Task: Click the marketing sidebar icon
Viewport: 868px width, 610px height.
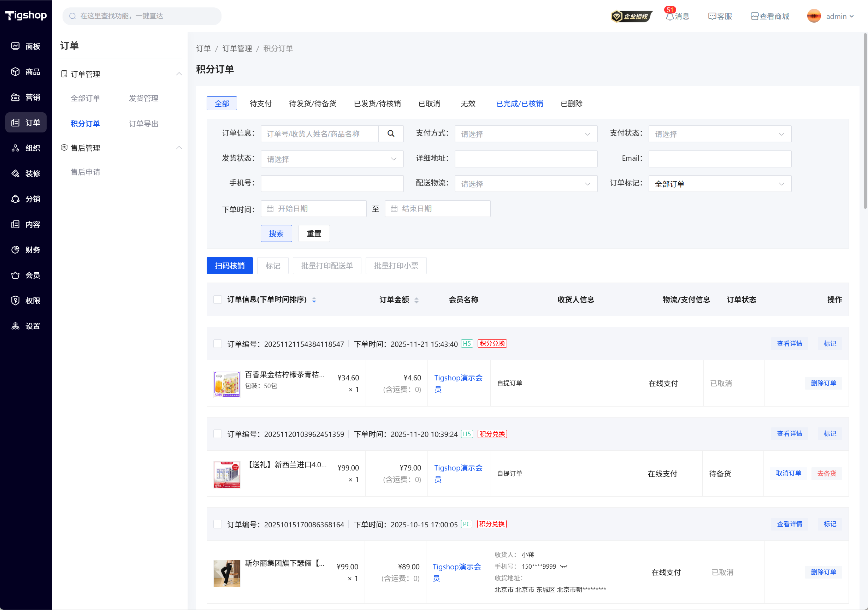Action: coord(16,97)
